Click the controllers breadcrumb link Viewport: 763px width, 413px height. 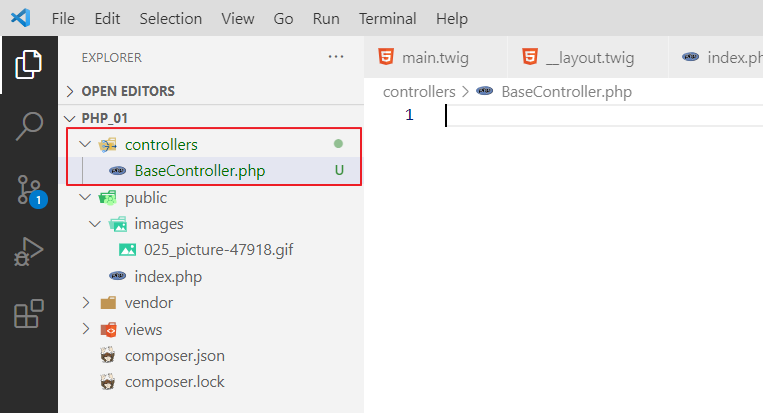(x=419, y=92)
